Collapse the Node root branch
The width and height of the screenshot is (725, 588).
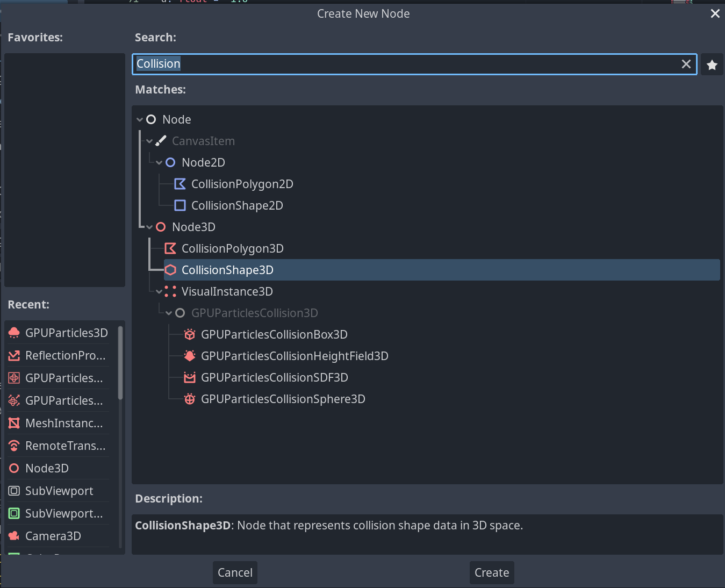[x=140, y=119]
